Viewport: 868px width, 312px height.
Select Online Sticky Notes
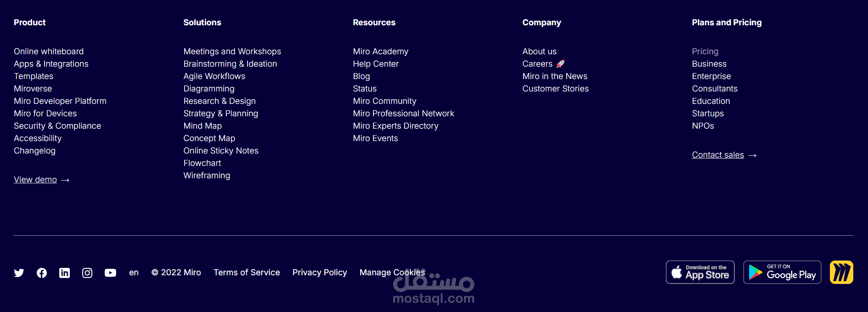point(221,151)
